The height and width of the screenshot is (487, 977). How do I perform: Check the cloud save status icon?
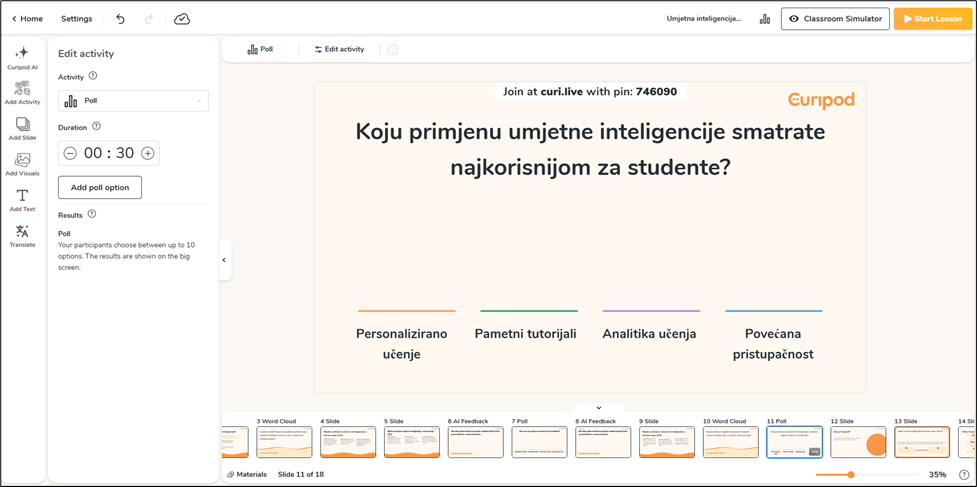[x=182, y=19]
